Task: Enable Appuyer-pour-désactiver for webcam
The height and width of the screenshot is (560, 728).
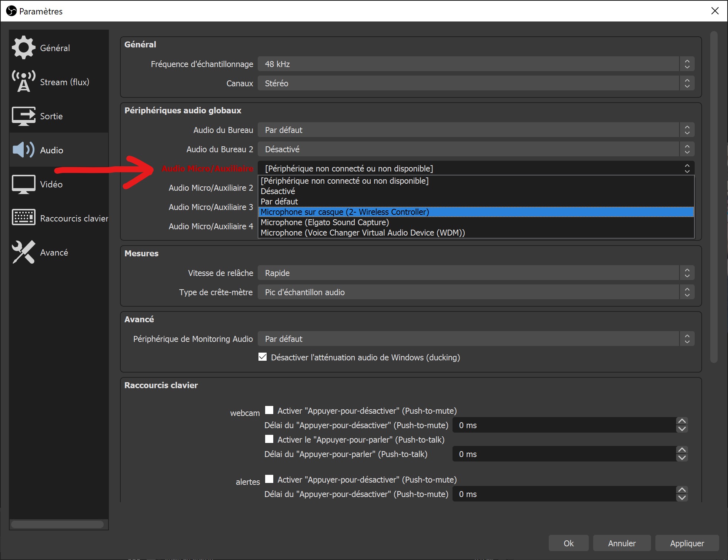Action: click(269, 410)
